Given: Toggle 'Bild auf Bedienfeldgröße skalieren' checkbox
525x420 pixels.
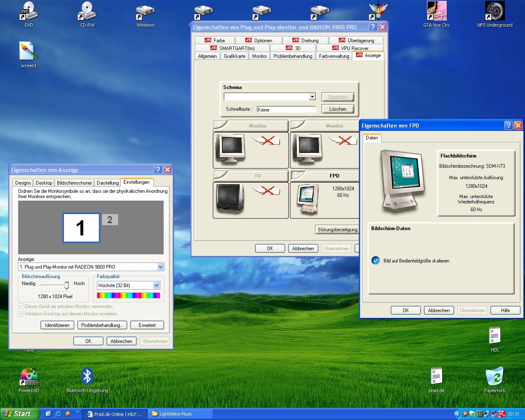Looking at the screenshot, I should (x=376, y=260).
